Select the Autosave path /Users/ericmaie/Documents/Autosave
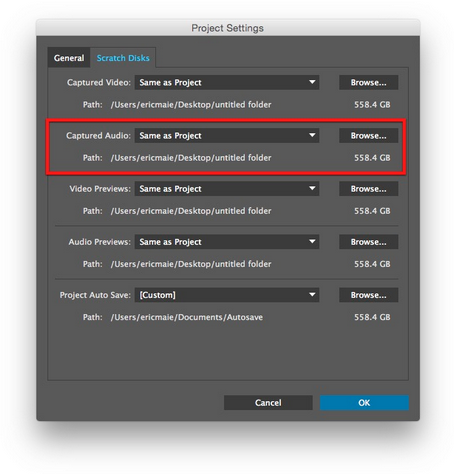Viewport: 454px width, 474px height. pos(187,317)
